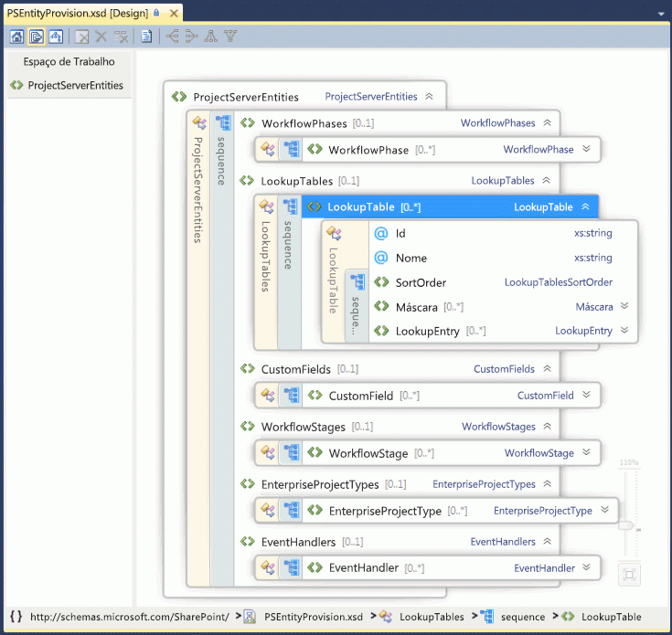Expand the CustomField element chevron
The height and width of the screenshot is (635, 672).
[x=587, y=396]
